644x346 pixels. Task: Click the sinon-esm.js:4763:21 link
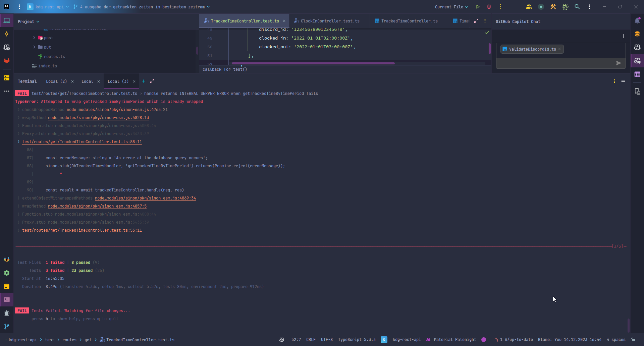click(117, 110)
